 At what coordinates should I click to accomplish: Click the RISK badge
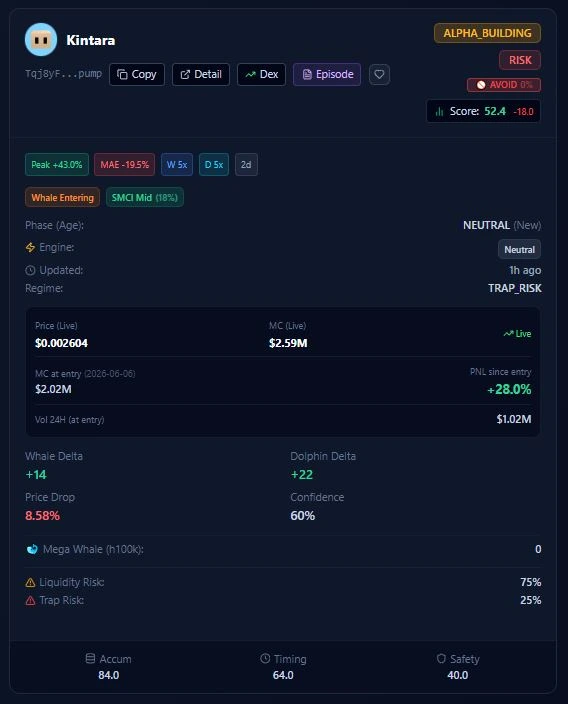click(x=520, y=60)
